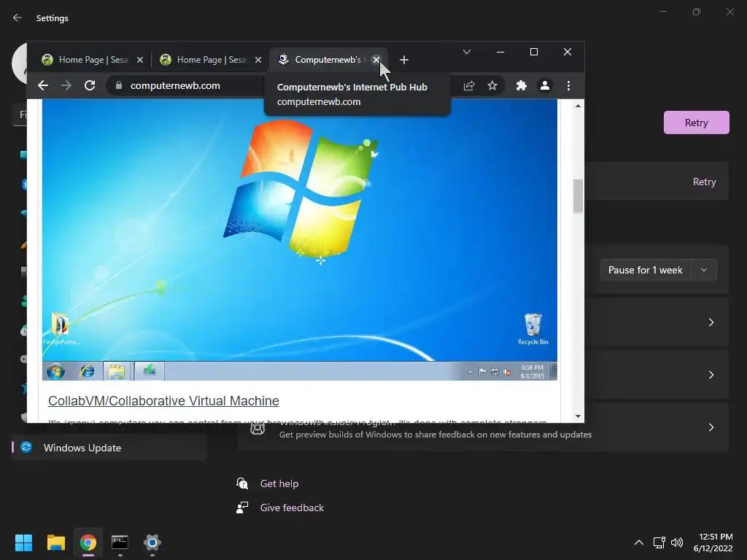Close the Computernewb's tab
The height and width of the screenshot is (560, 747).
coord(376,60)
